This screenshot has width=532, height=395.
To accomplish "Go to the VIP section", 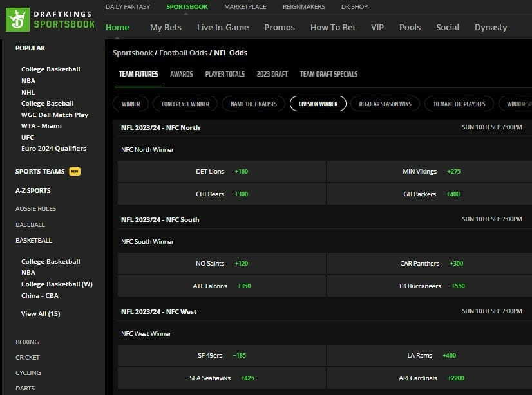I will (377, 28).
